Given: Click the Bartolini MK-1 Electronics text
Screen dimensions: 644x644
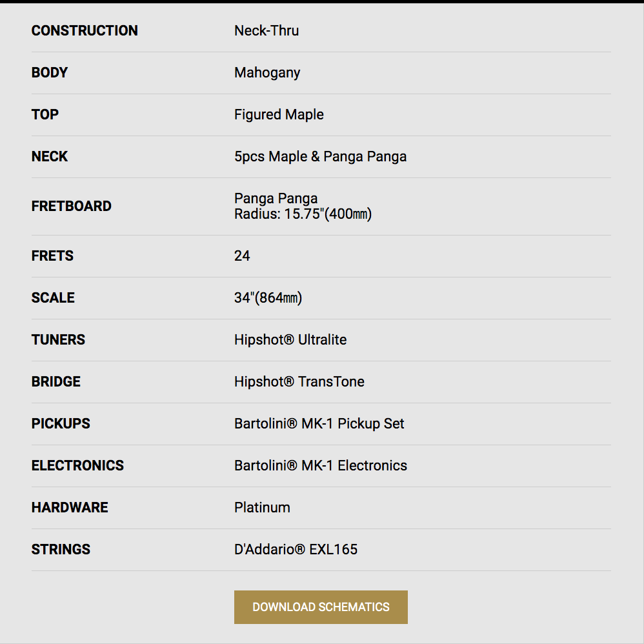Looking at the screenshot, I should click(x=321, y=465).
